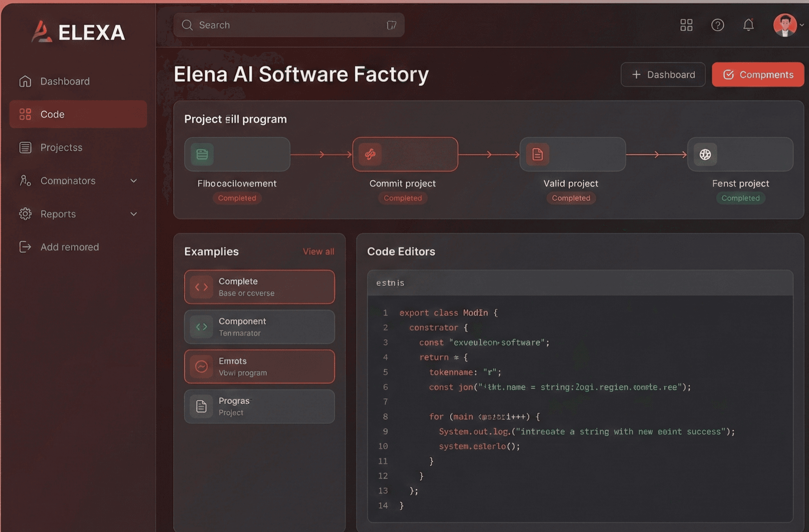Viewport: 809px width, 532px height.
Task: Open the Elexa logo icon
Action: pos(42,32)
